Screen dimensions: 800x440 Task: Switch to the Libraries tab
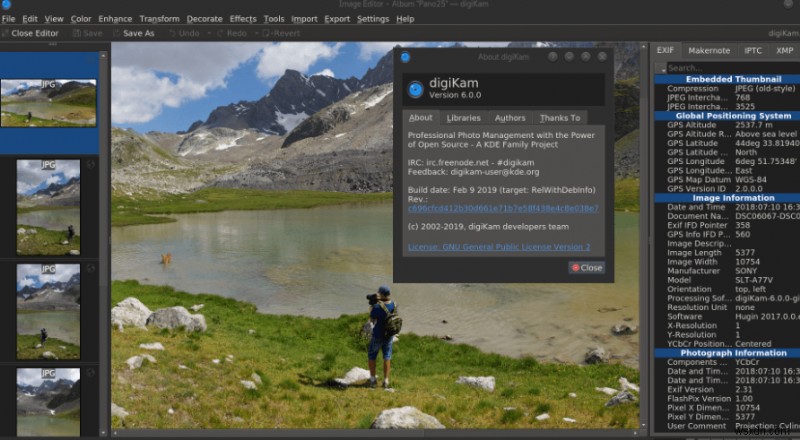[x=463, y=118]
